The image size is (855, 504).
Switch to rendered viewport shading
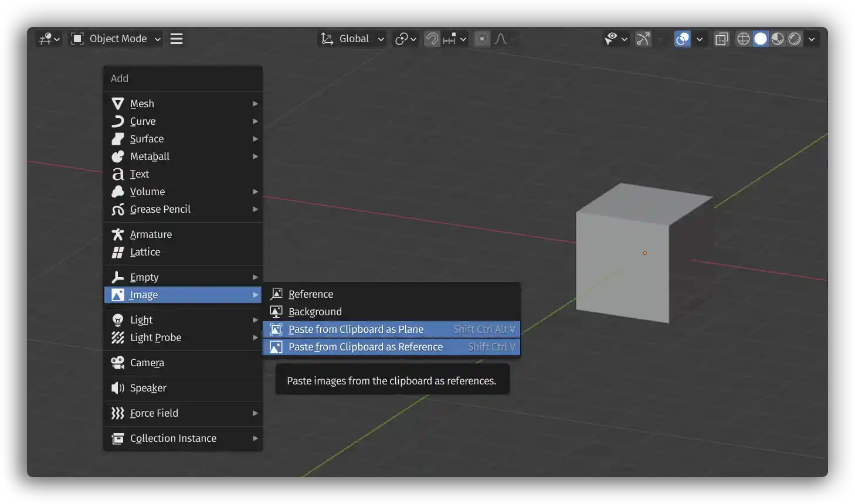pyautogui.click(x=795, y=39)
